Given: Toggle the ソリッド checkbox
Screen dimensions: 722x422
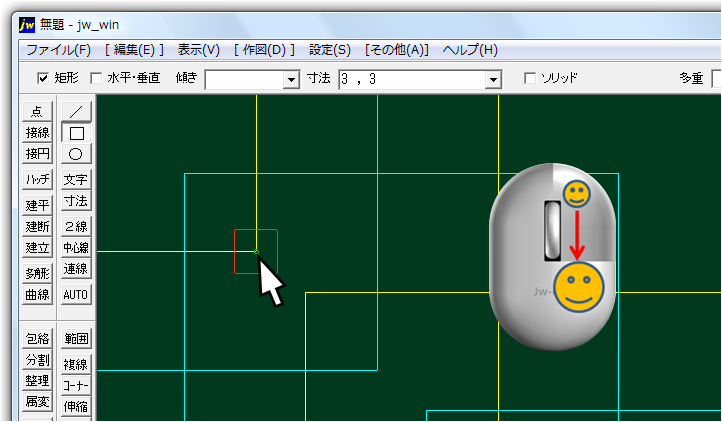Looking at the screenshot, I should tap(530, 78).
